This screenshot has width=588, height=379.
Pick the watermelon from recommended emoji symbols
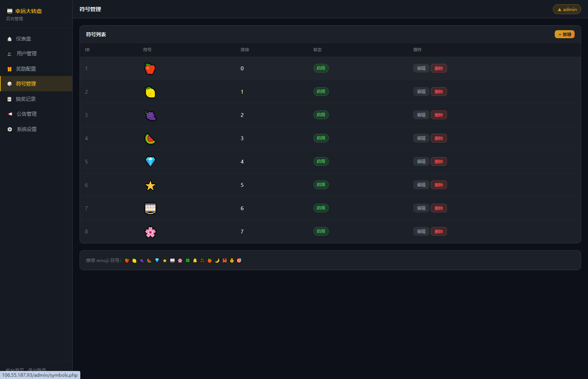click(149, 261)
